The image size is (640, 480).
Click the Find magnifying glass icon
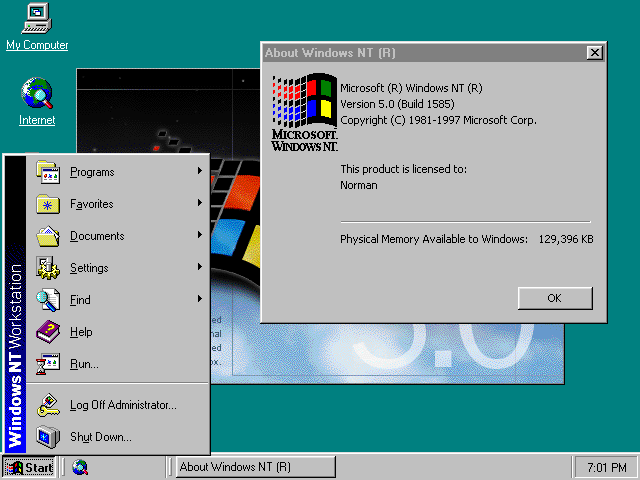pyautogui.click(x=49, y=300)
